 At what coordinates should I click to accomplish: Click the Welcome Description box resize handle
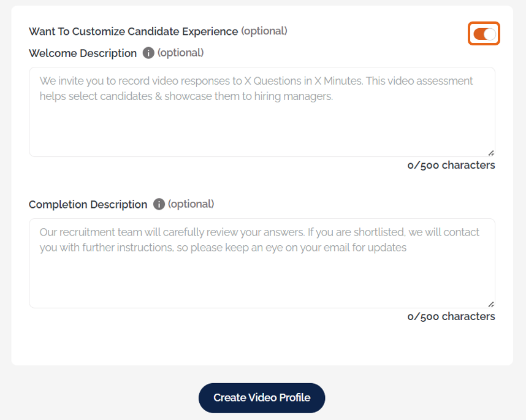tap(491, 153)
